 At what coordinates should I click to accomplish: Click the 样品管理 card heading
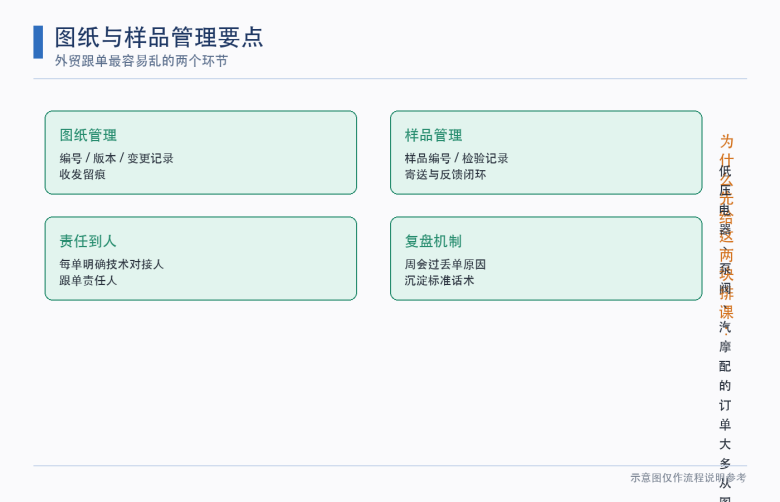click(x=433, y=135)
